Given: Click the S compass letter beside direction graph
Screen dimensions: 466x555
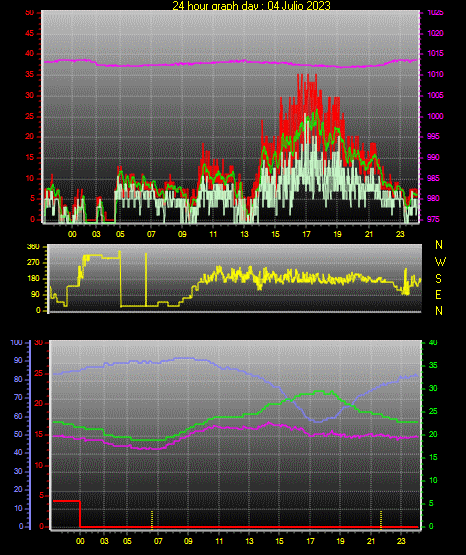Looking at the screenshot, I should pos(438,279).
